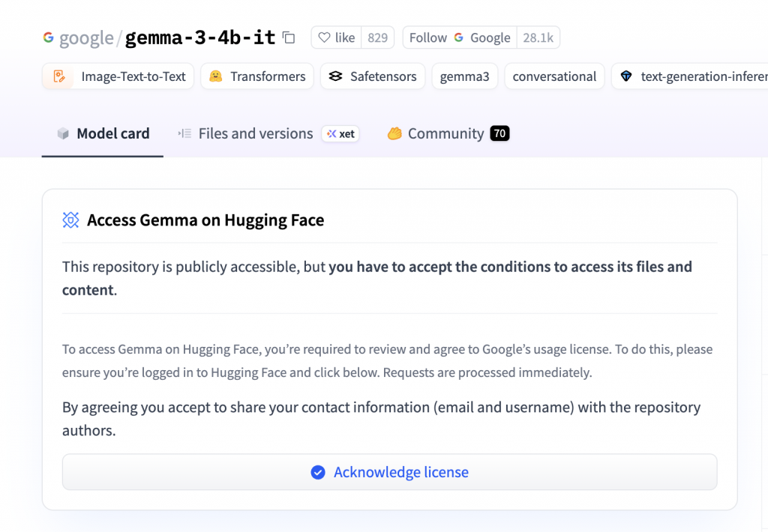Click the Google logo beside the title
Viewport: 768px width, 532px height.
(48, 37)
